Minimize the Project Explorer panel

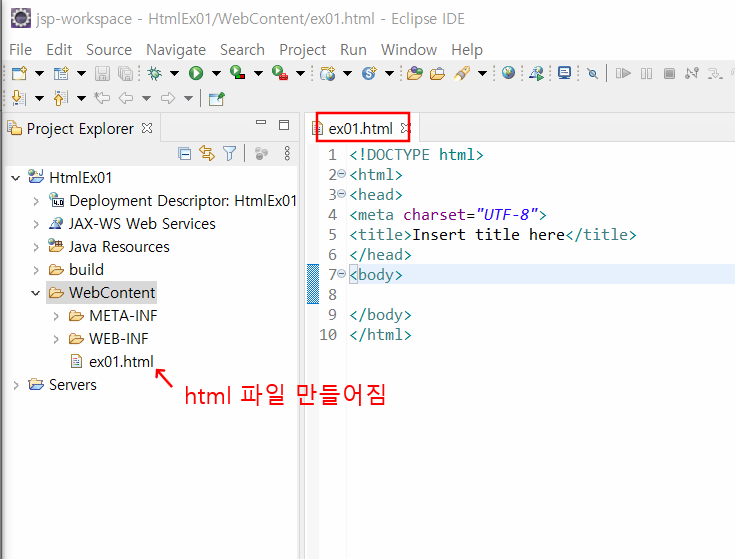point(261,123)
